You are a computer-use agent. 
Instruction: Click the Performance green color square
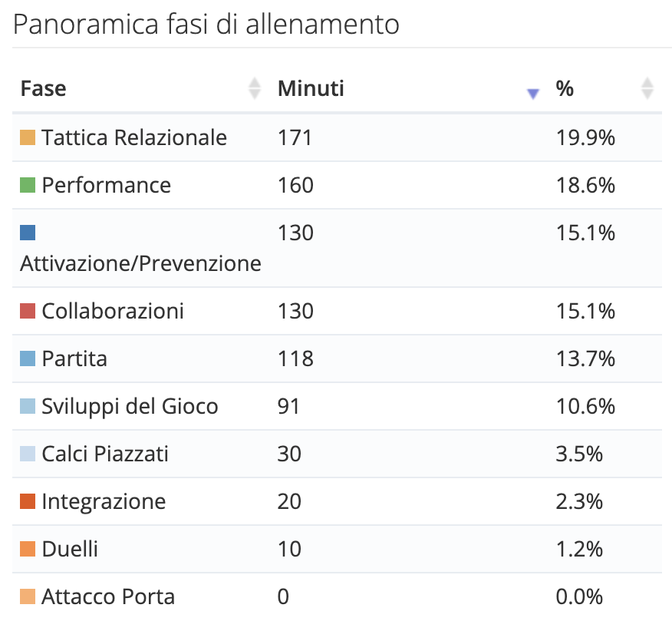point(28,186)
